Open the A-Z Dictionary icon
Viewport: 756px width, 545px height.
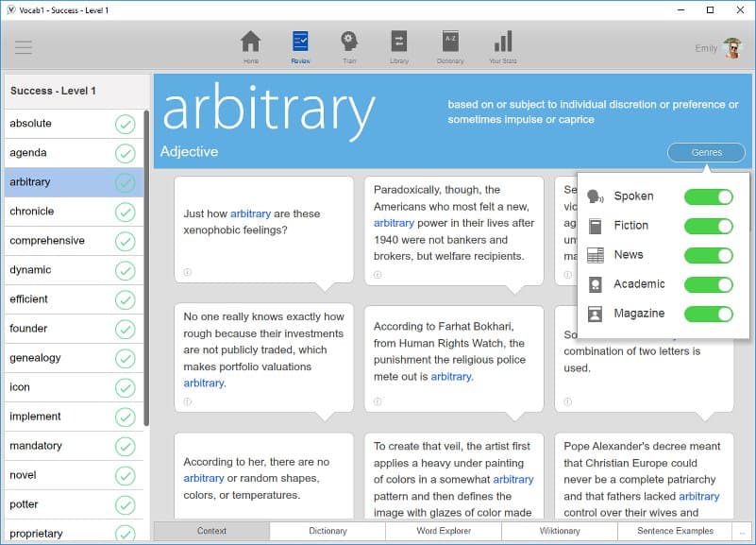[x=450, y=43]
